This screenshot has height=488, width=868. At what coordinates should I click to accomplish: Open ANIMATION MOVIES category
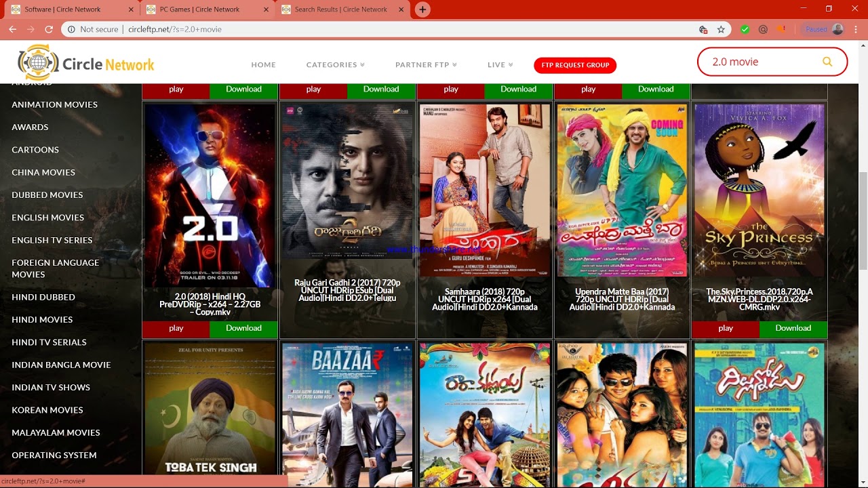point(54,104)
